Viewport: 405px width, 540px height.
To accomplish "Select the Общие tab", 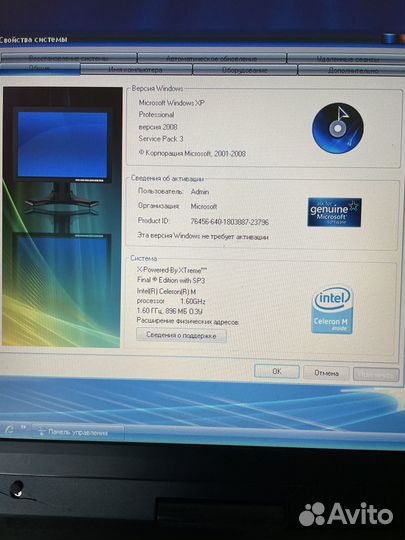I will [x=40, y=69].
